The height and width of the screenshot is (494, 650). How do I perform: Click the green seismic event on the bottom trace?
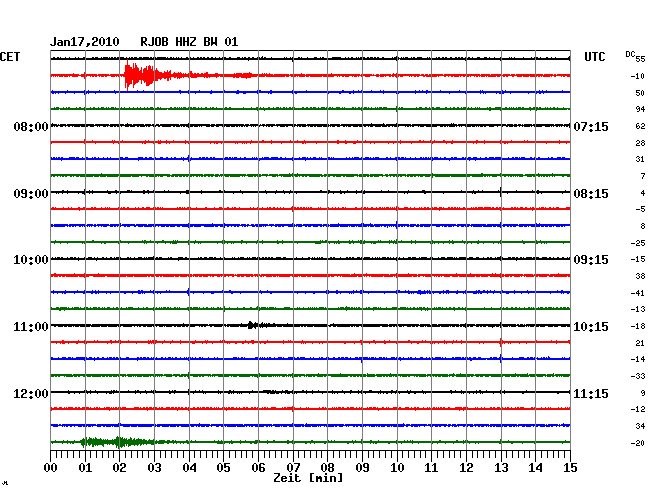click(118, 442)
